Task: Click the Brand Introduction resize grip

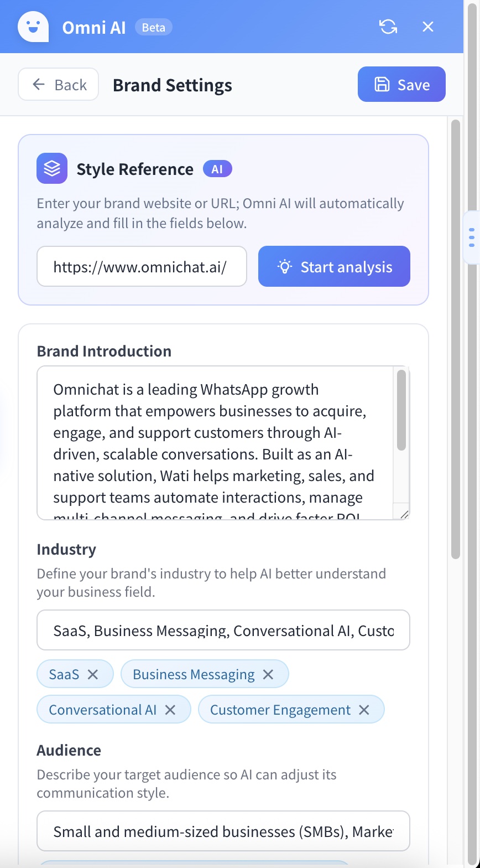Action: click(404, 514)
